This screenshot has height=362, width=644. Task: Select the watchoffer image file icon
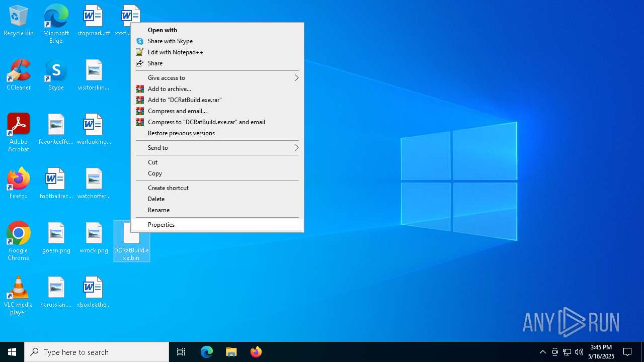(94, 184)
